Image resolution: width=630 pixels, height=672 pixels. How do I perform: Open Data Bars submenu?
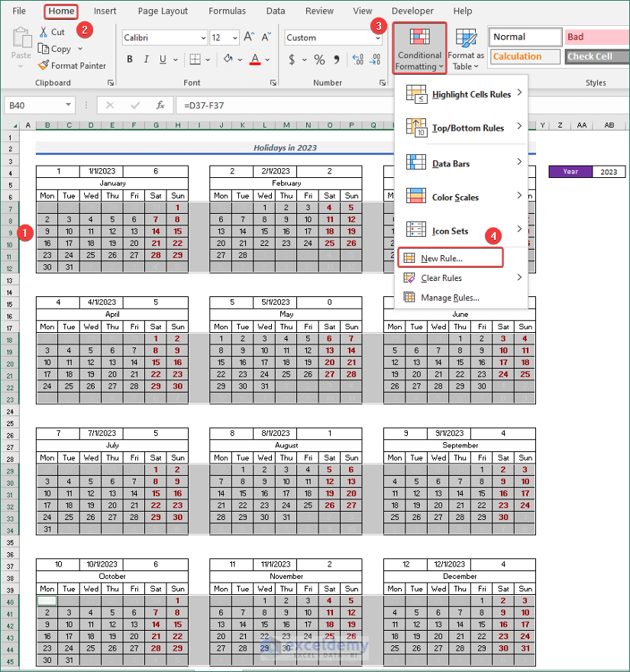pos(461,163)
